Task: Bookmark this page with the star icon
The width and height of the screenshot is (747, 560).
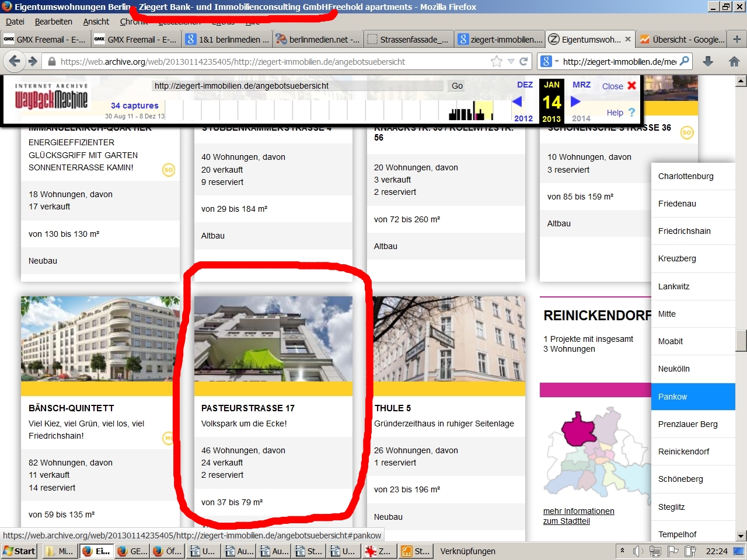Action: 496,61
